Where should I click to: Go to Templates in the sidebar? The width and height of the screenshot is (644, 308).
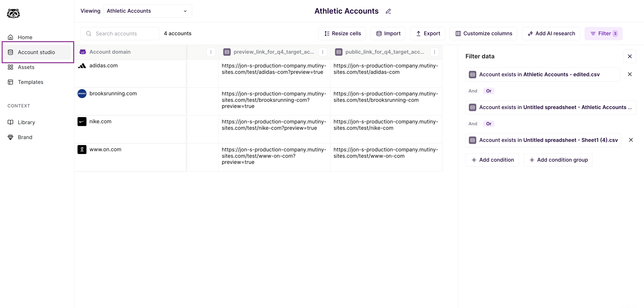[30, 82]
